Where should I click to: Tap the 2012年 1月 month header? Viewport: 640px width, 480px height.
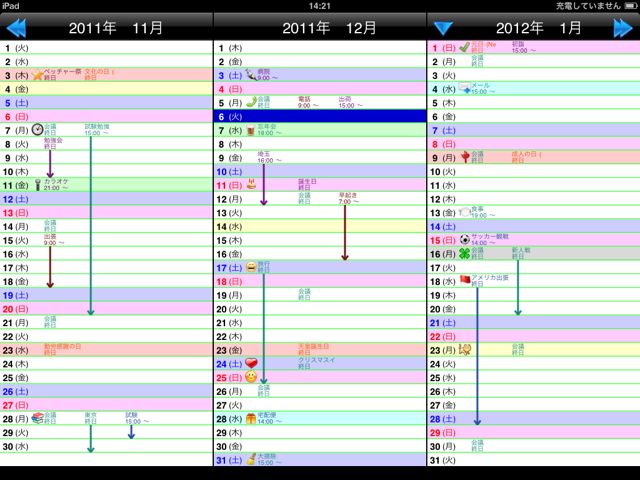tap(538, 28)
